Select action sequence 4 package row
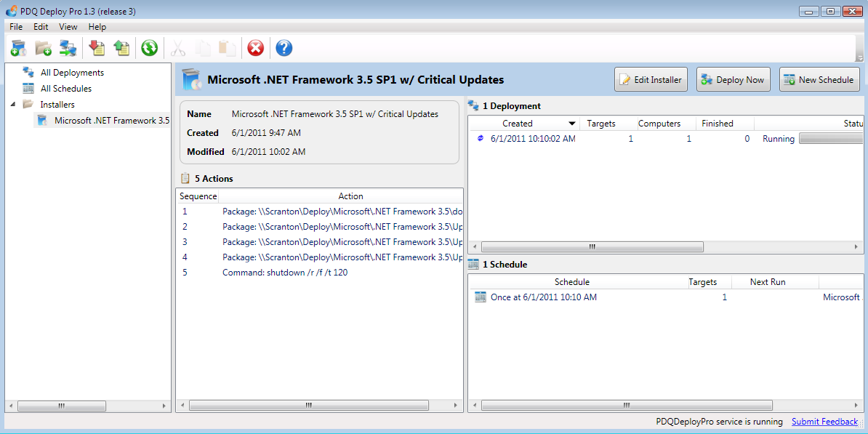This screenshot has height=434, width=868. click(320, 257)
